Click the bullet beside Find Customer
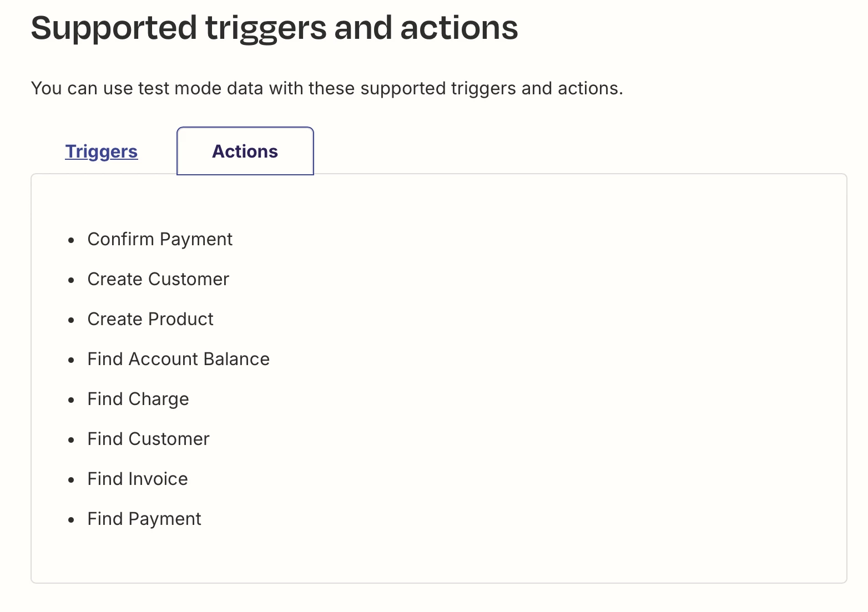This screenshot has height=612, width=868. [71, 441]
